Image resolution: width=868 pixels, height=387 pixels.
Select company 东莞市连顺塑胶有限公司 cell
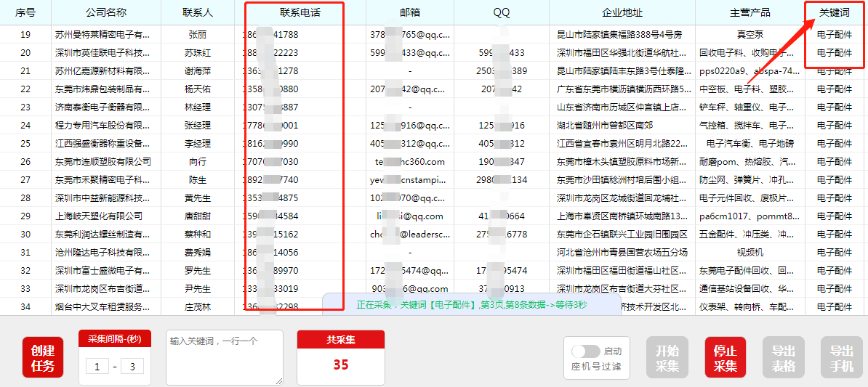pos(103,162)
